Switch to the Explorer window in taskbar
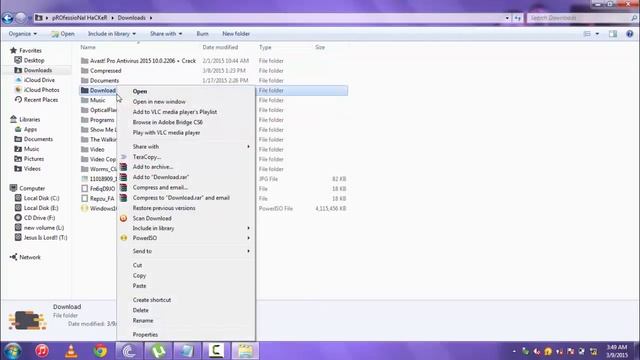Screen dimensions: 640x360 coord(245,351)
